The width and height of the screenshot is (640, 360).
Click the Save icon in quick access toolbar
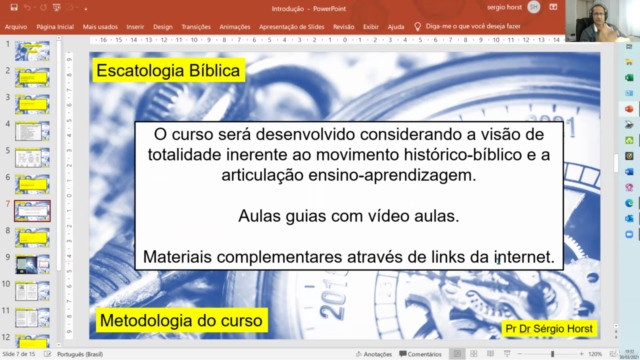[x=14, y=7]
